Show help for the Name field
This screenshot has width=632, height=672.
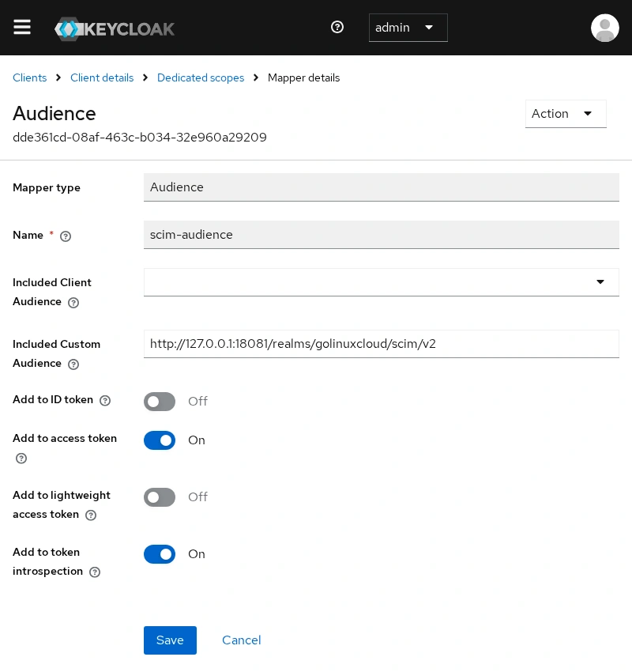[x=66, y=236]
